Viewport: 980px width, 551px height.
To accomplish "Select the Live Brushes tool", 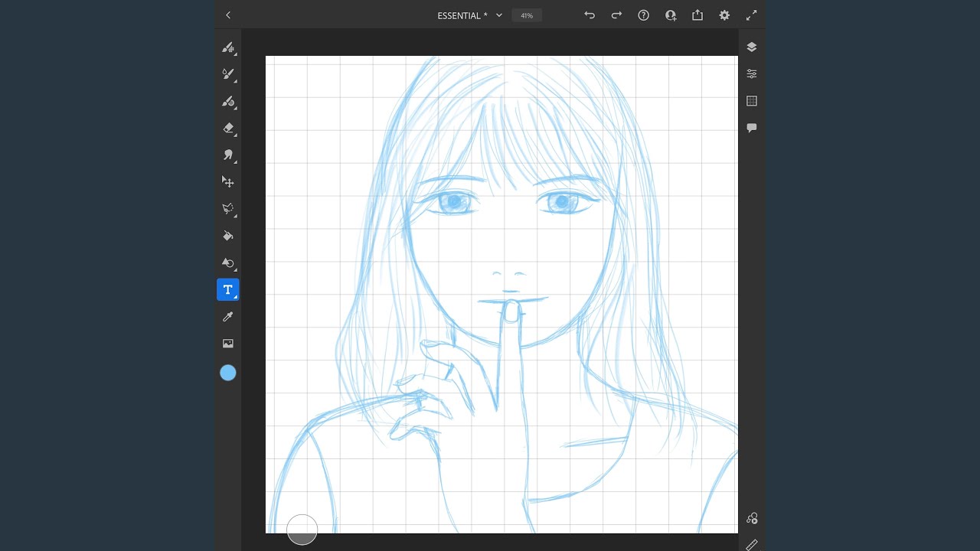I will [227, 74].
